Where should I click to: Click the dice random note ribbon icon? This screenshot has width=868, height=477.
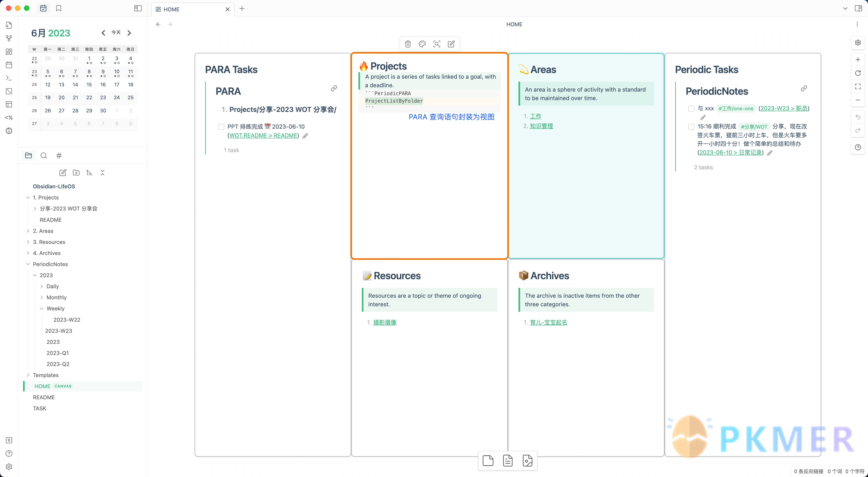(x=9, y=91)
